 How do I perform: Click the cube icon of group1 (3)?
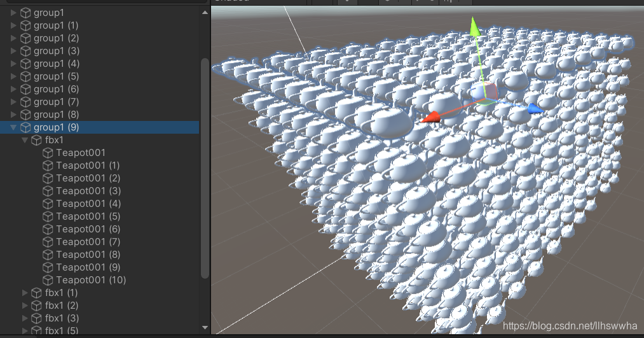click(x=25, y=51)
